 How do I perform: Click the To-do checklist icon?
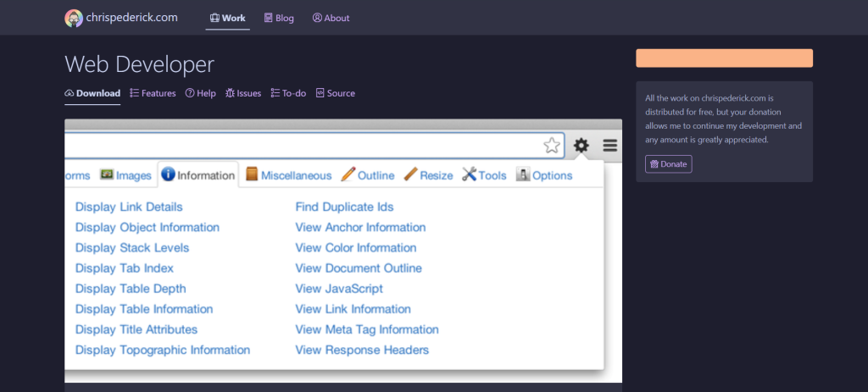(275, 93)
